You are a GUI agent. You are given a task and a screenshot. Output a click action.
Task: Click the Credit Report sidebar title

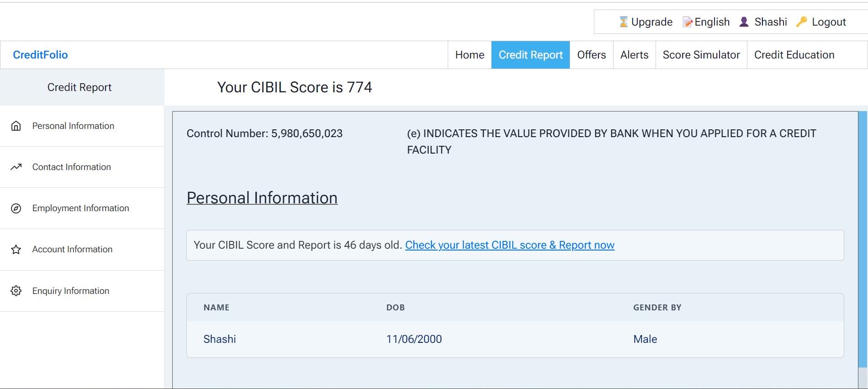[x=79, y=87]
